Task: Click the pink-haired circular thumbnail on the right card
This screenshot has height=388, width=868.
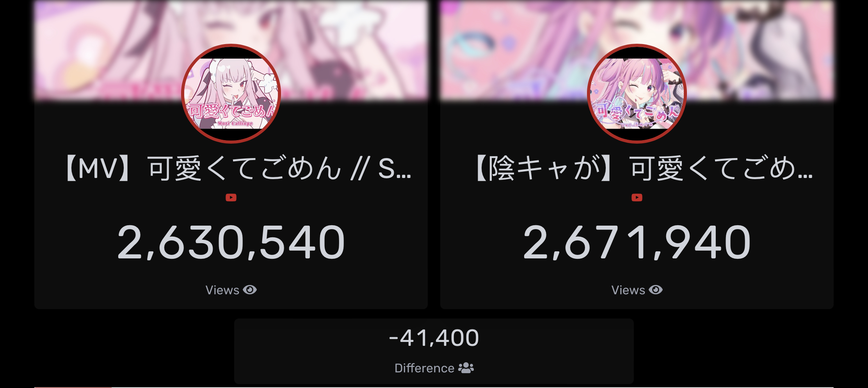Action: click(637, 94)
